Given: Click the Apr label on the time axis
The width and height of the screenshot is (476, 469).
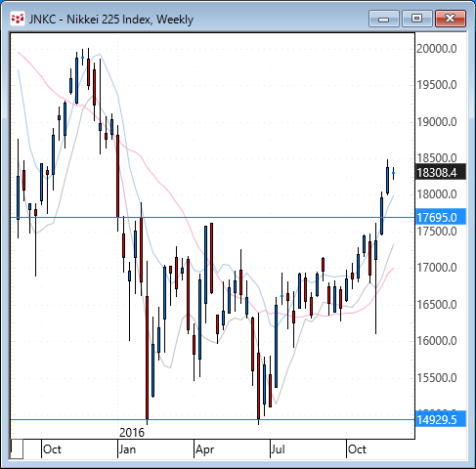Looking at the screenshot, I should [205, 449].
